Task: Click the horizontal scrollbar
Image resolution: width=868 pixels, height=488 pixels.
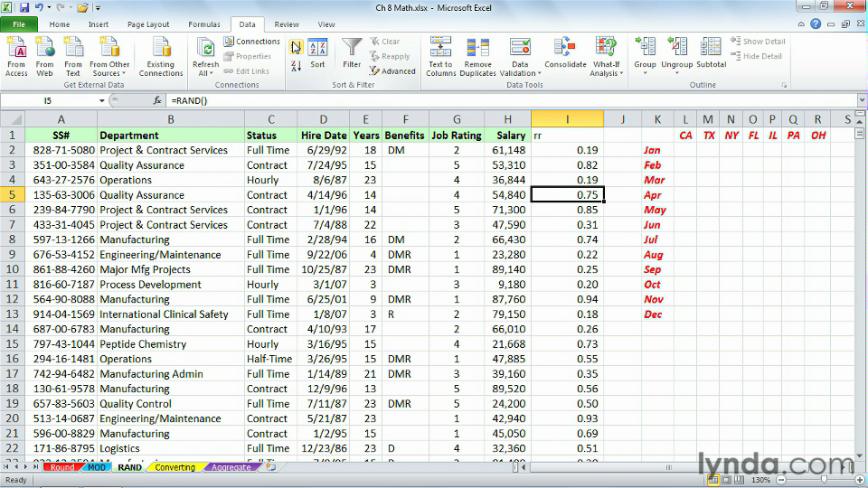Action: 668,467
